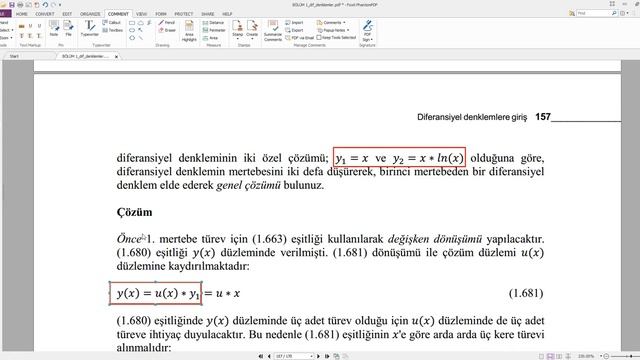
Task: Pick the Cloud drawing shape
Action: pos(141,23)
